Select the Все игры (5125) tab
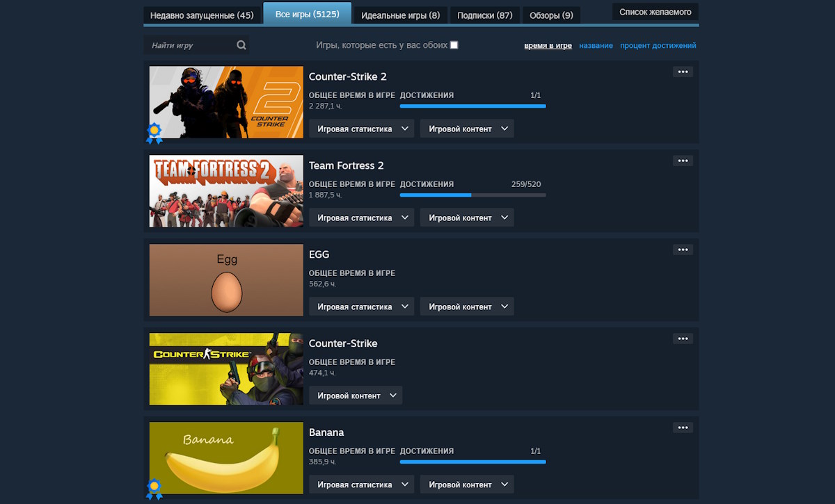835x504 pixels. point(307,14)
